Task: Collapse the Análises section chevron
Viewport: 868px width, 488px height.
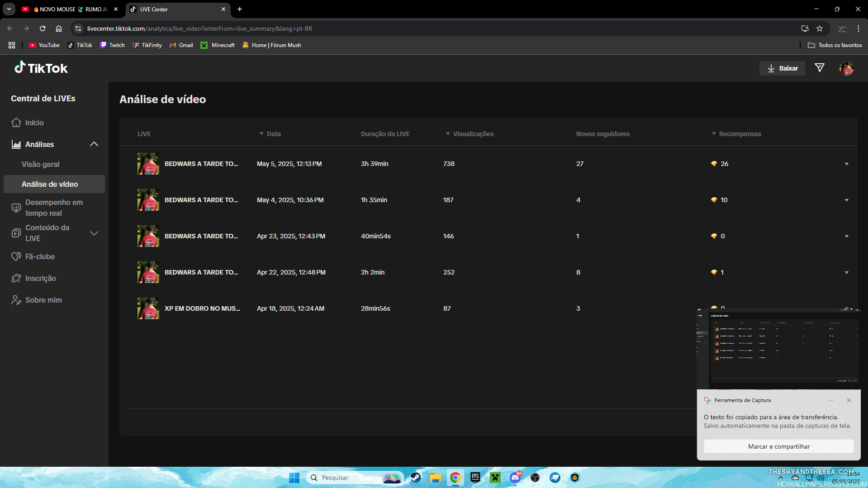Action: coord(94,144)
